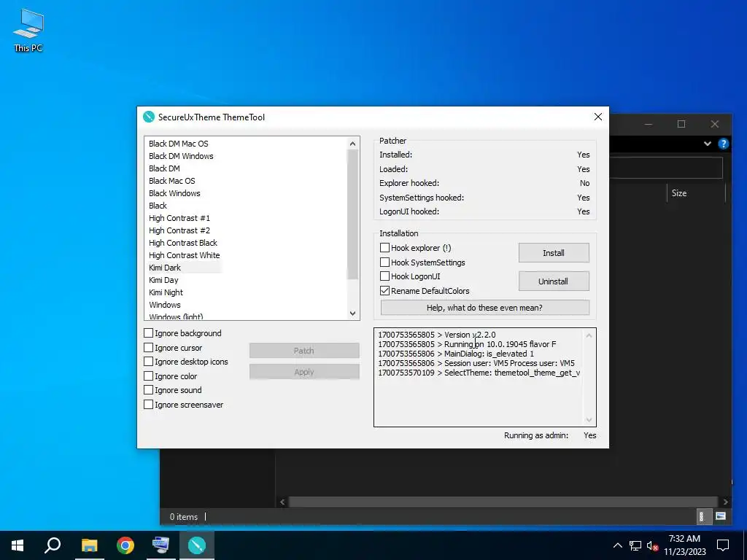Expand the ribbon chevron in the Explorer window
The width and height of the screenshot is (747, 560).
pyautogui.click(x=708, y=144)
